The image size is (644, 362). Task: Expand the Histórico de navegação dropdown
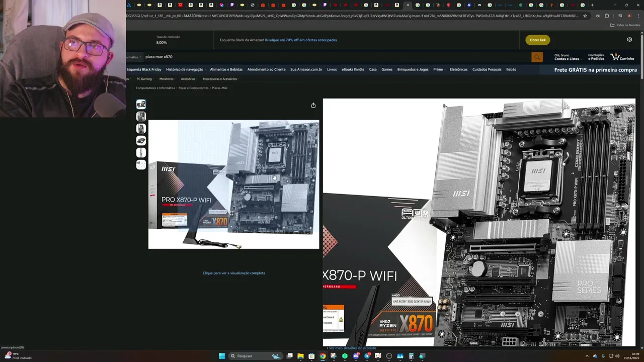click(186, 69)
